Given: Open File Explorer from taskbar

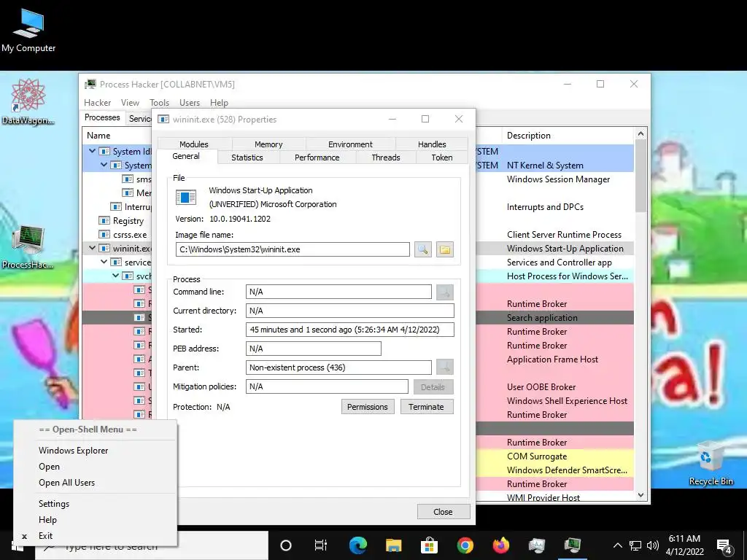Looking at the screenshot, I should pyautogui.click(x=393, y=545).
